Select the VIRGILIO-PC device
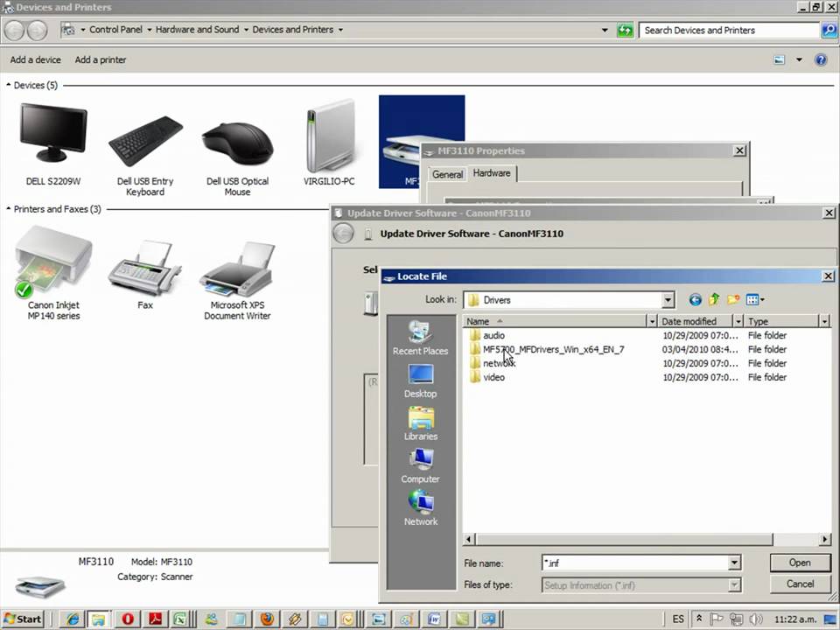This screenshot has width=840, height=630. click(x=330, y=142)
